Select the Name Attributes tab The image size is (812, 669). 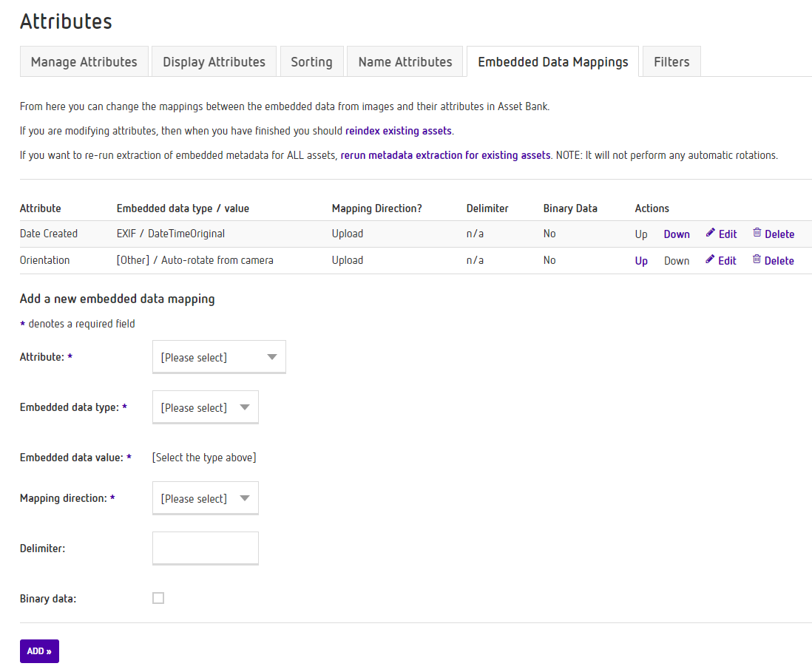point(405,62)
